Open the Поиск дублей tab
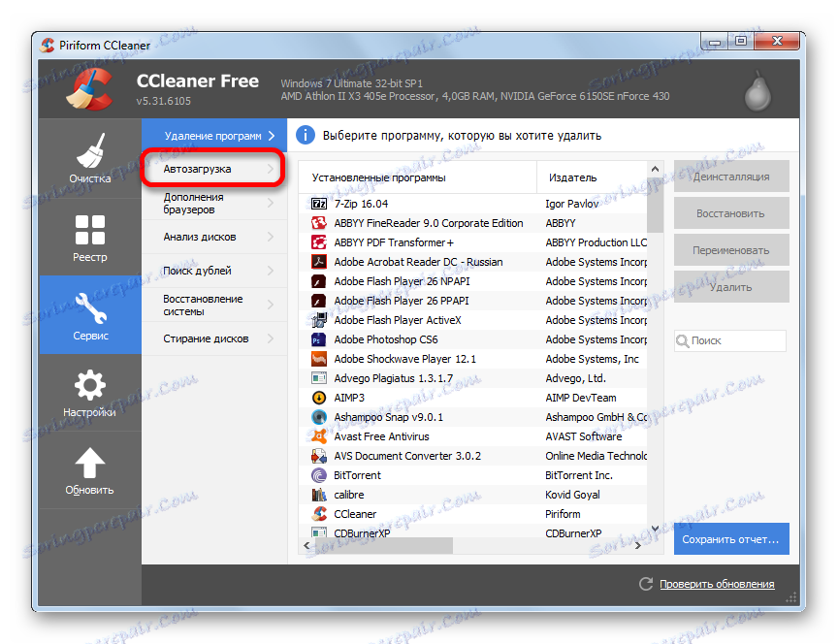 tap(214, 271)
